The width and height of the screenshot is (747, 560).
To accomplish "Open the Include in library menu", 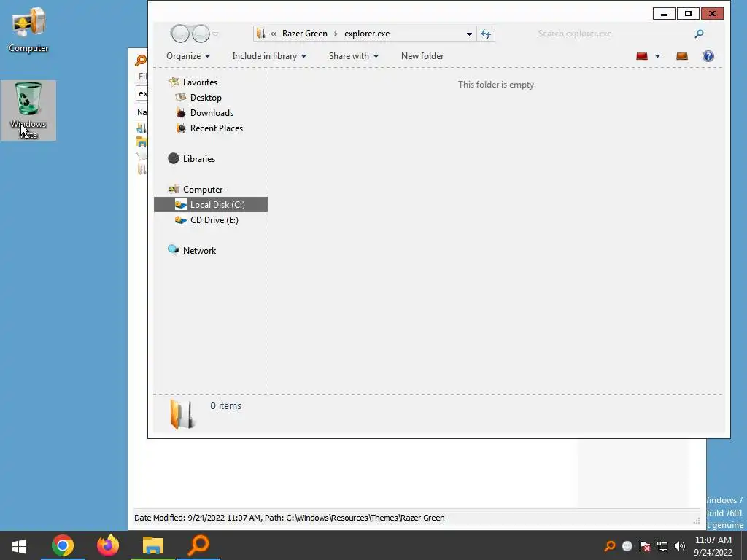I will 269,56.
